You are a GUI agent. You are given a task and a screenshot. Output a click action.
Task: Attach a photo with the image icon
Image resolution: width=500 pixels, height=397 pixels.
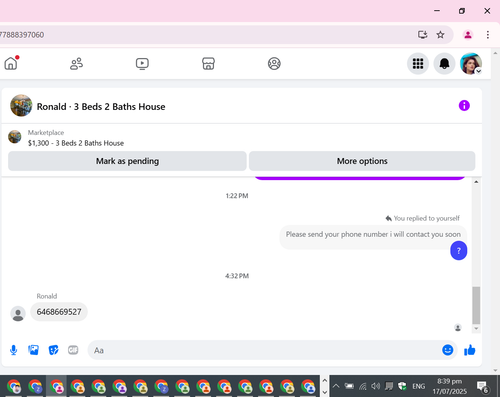click(33, 350)
